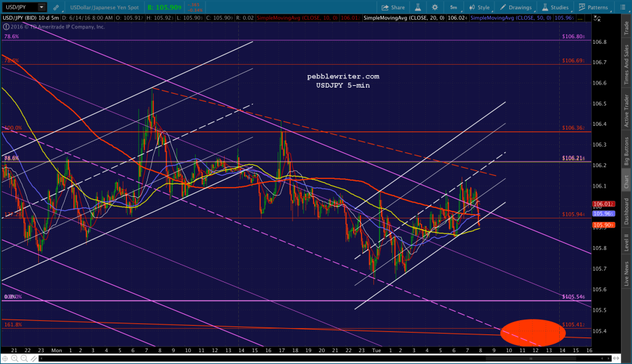Click the horizontal scrollbar thumb
Image resolution: width=632 pixels, height=364 pixels.
[x=531, y=358]
